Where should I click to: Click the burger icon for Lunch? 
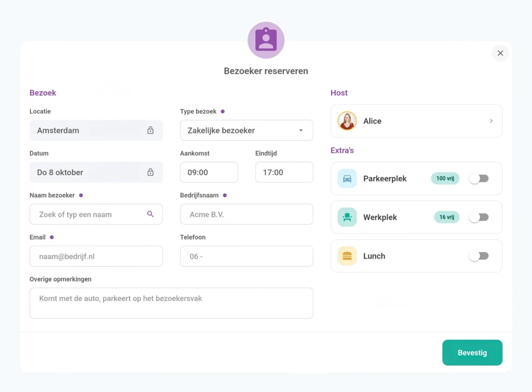347,256
